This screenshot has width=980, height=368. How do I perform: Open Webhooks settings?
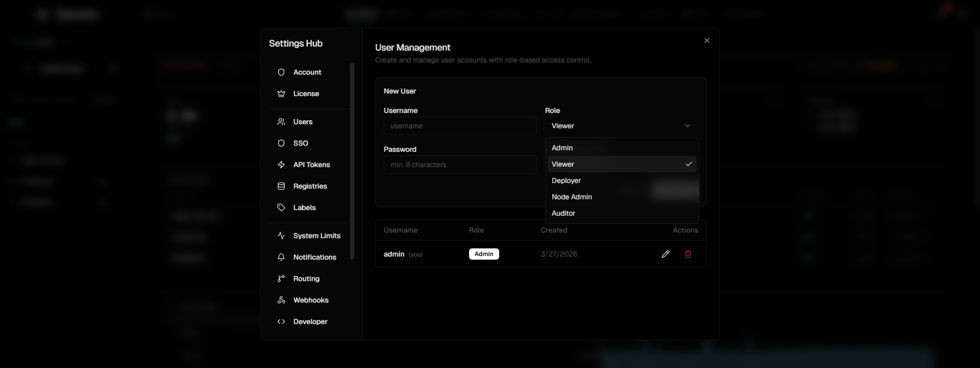[x=309, y=300]
